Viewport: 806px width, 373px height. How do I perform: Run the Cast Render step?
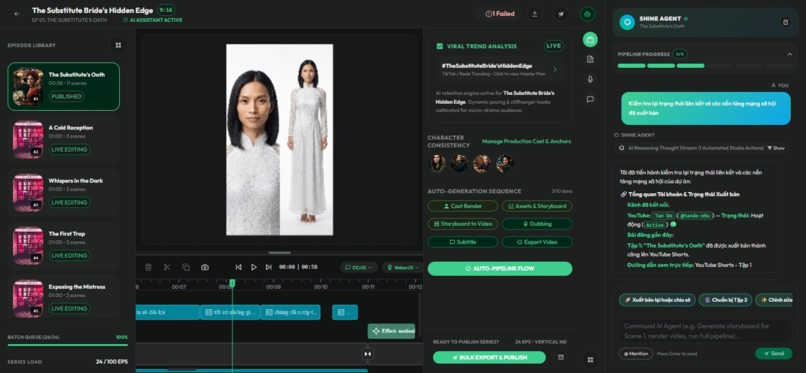point(463,206)
